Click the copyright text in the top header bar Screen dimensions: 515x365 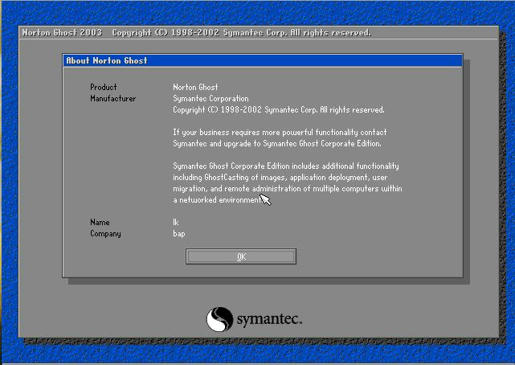(241, 33)
